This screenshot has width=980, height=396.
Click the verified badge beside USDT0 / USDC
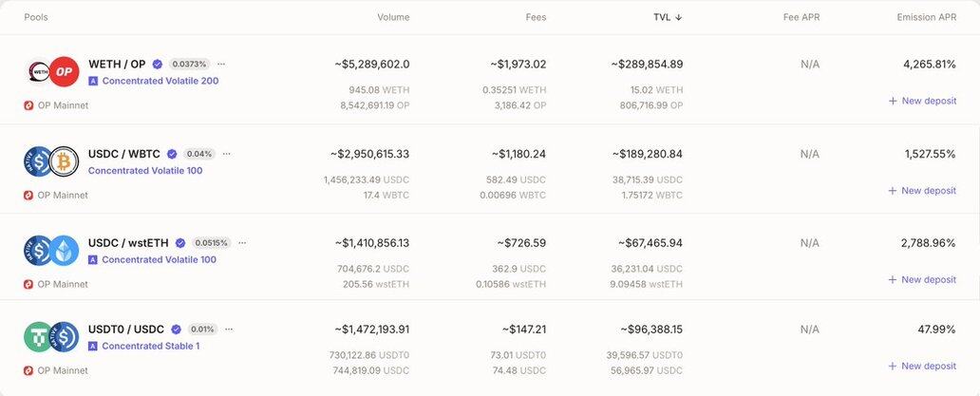point(177,330)
